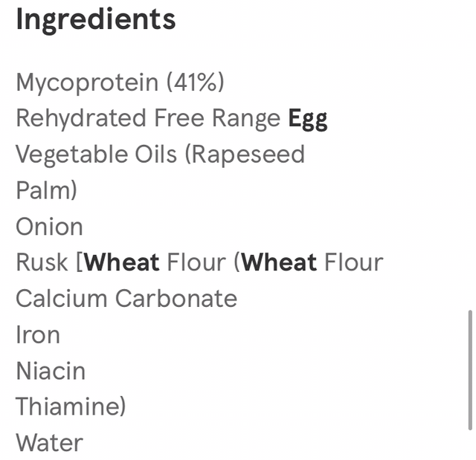
Task: Click the Palm) ingredient line
Action: coord(46,191)
